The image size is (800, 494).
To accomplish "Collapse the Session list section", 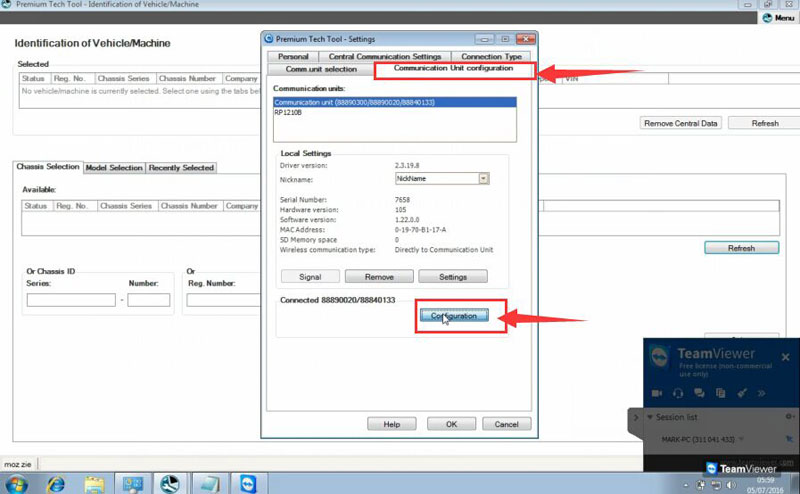I will click(x=650, y=417).
